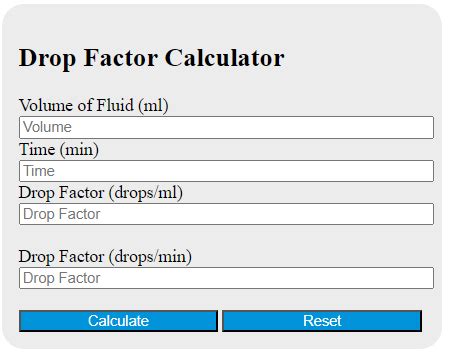Click the Calculate button
This screenshot has height=362, width=456.
[118, 321]
